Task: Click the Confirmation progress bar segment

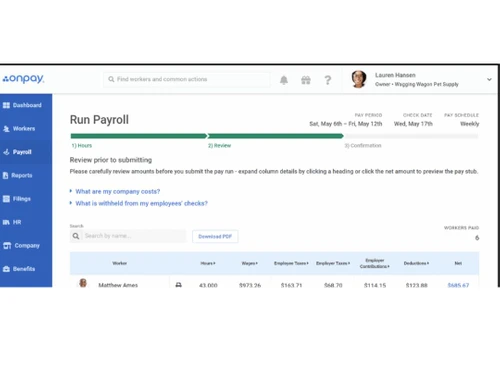Action: click(x=412, y=136)
